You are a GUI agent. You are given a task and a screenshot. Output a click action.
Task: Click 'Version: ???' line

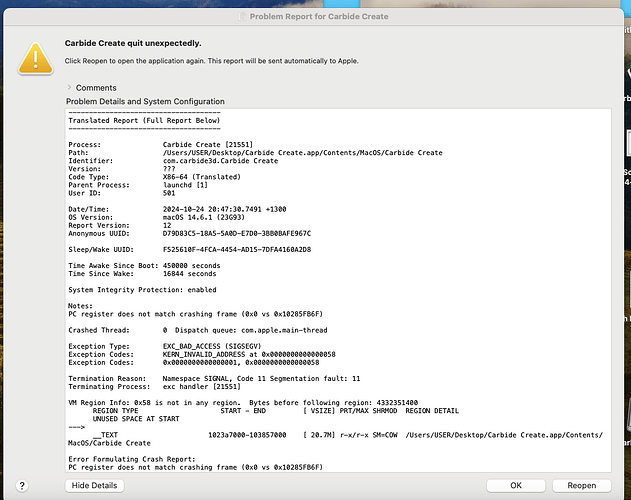[x=122, y=169]
